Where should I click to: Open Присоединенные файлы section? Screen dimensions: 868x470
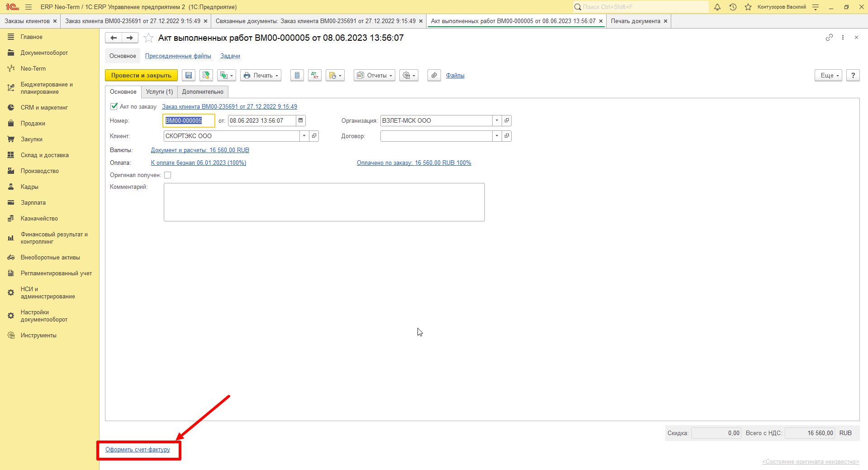(178, 56)
